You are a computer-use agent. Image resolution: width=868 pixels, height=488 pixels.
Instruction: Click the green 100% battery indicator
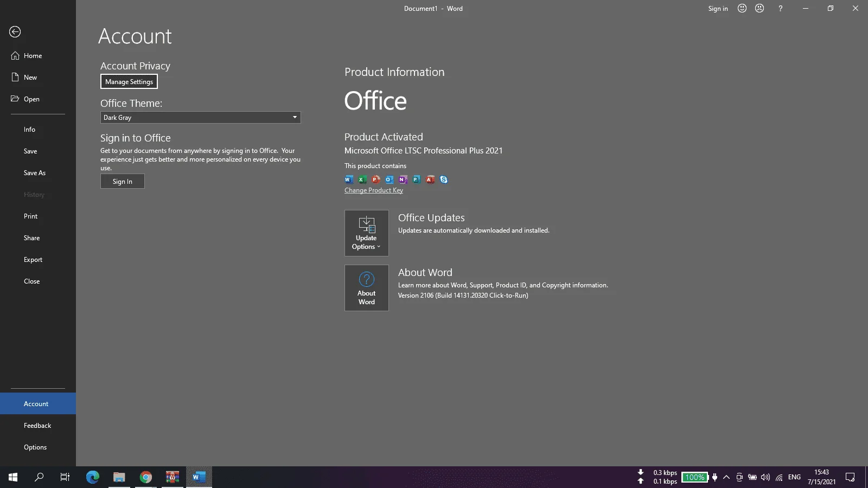(x=695, y=477)
